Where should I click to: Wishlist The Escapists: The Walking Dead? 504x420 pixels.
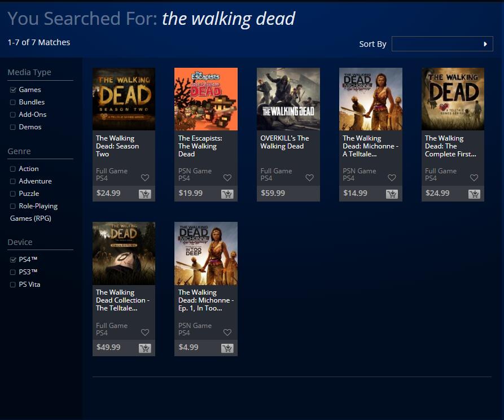[227, 178]
